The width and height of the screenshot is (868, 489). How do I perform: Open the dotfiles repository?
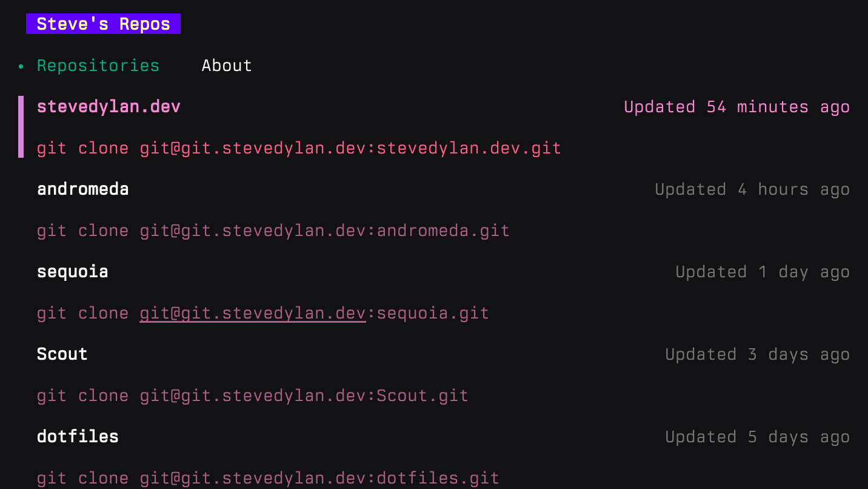(x=78, y=436)
